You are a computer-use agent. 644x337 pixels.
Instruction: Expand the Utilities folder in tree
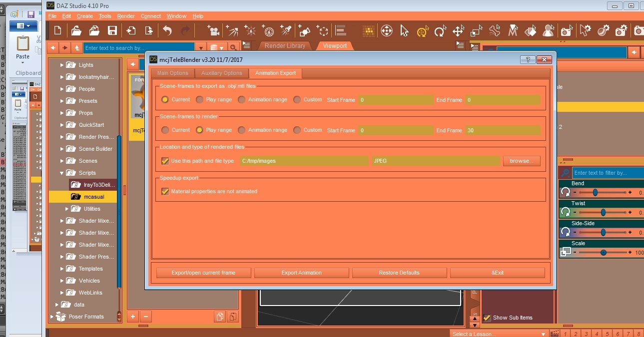67,209
